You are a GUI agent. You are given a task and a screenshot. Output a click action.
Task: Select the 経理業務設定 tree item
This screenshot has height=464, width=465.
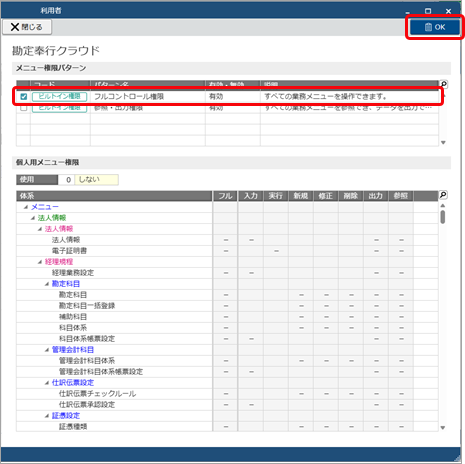(73, 273)
